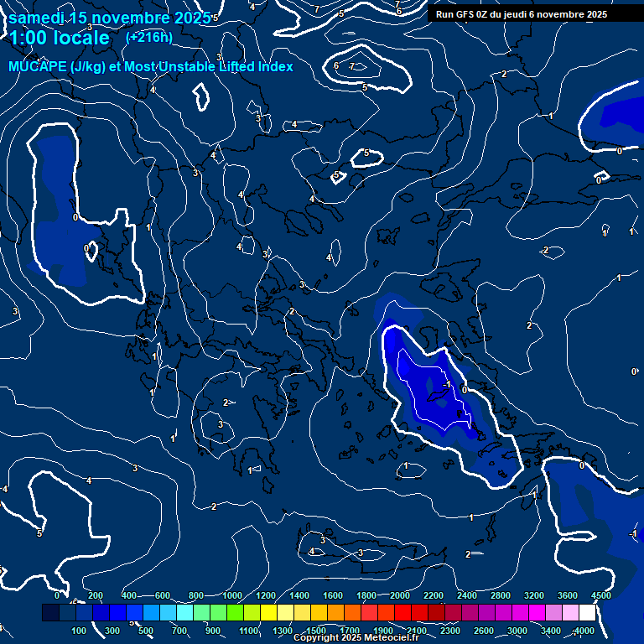644x644 pixels.
Task: Click the "4500" legend scale value
Action: coord(600,595)
